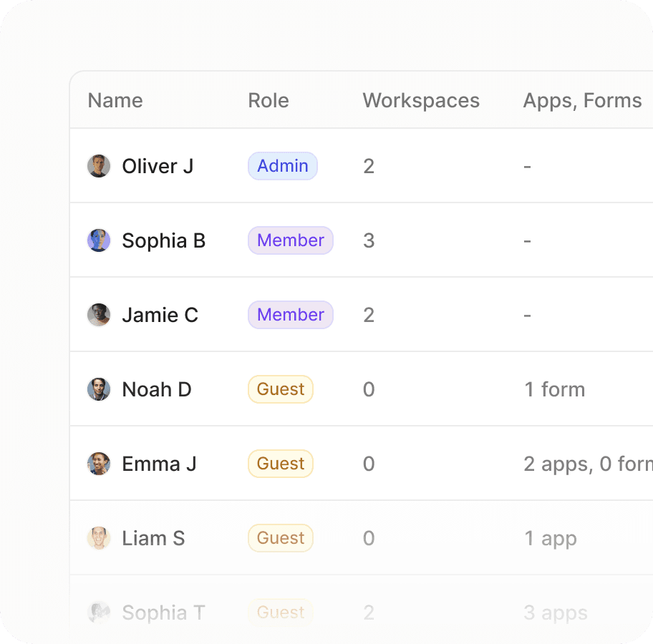Image resolution: width=653 pixels, height=644 pixels.
Task: Select Sophia B's workspace count 3
Action: [x=369, y=240]
